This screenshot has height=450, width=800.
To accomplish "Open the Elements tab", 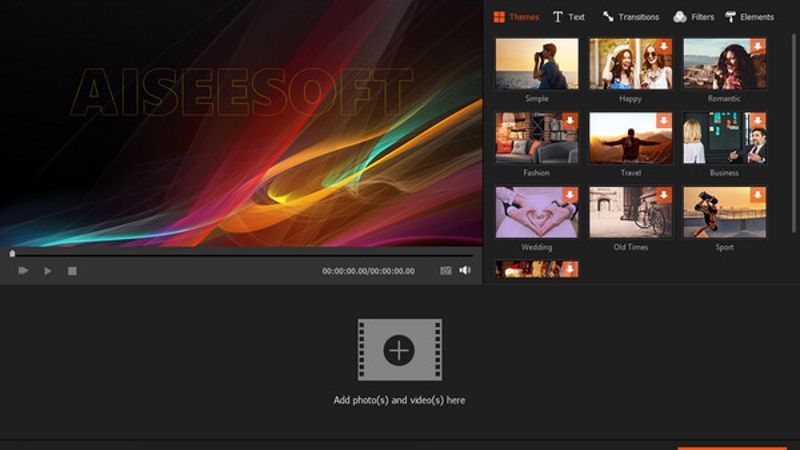I will tap(749, 17).
